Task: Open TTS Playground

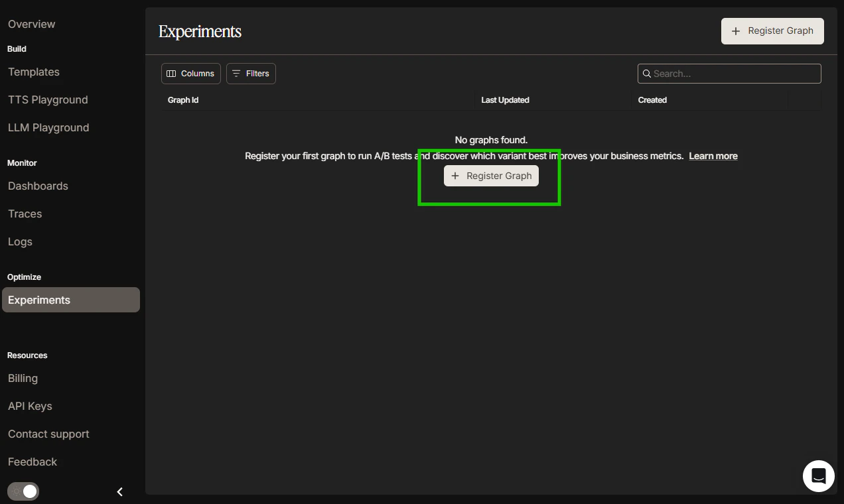Action: pyautogui.click(x=48, y=99)
